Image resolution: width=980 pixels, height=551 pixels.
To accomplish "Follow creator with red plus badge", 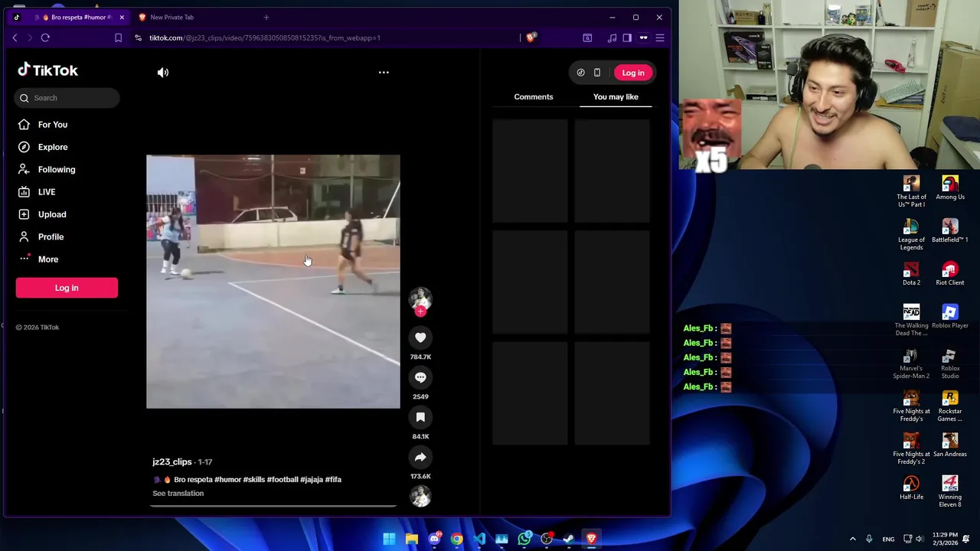I will pyautogui.click(x=420, y=311).
